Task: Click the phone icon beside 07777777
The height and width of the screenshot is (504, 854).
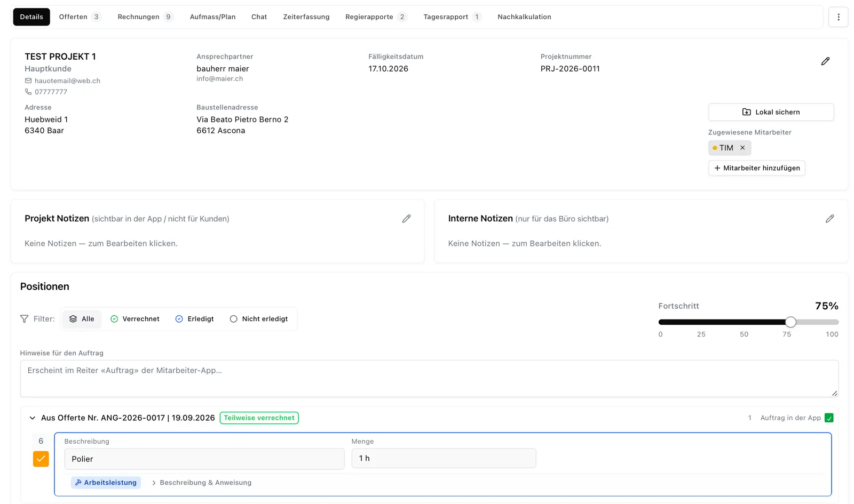Action: tap(28, 92)
